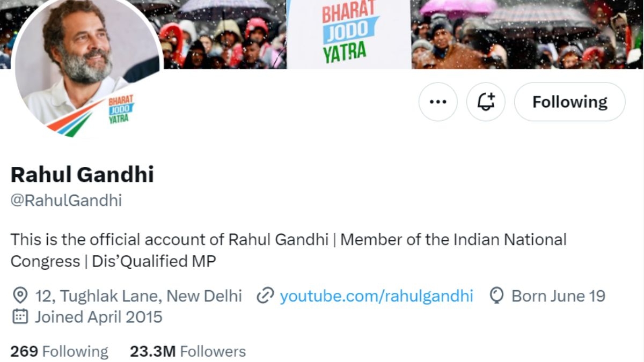Open the three-dot more options menu
The width and height of the screenshot is (644, 362).
(x=438, y=102)
